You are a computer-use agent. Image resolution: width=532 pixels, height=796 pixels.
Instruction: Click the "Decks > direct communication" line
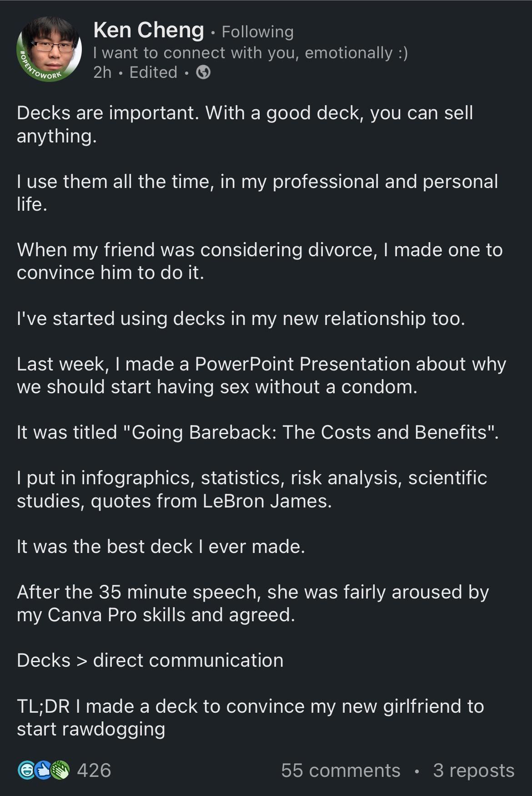point(150,660)
